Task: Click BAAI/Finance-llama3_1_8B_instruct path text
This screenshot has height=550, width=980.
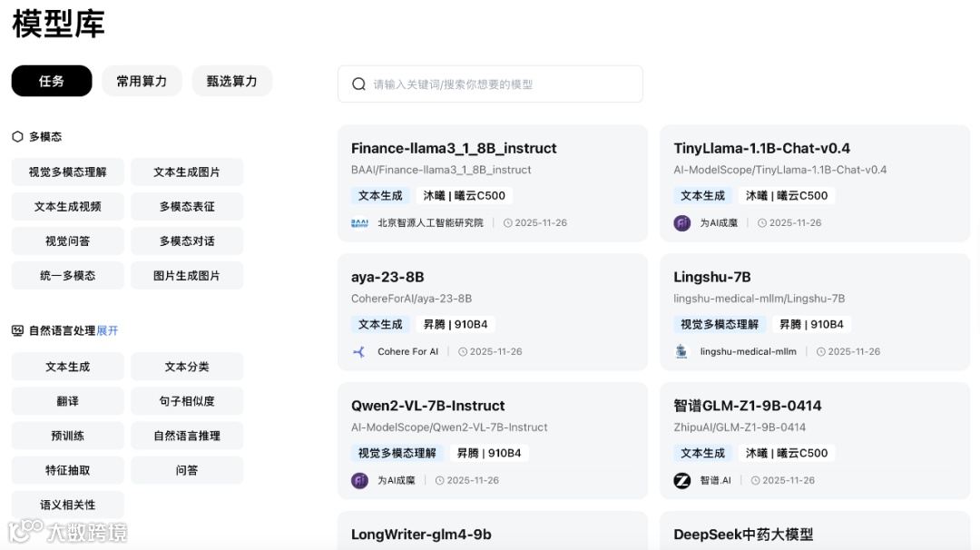Action: 441,170
